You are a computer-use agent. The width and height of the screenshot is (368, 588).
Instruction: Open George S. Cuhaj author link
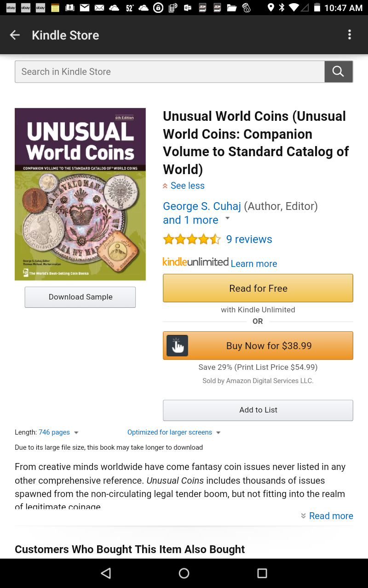(202, 206)
